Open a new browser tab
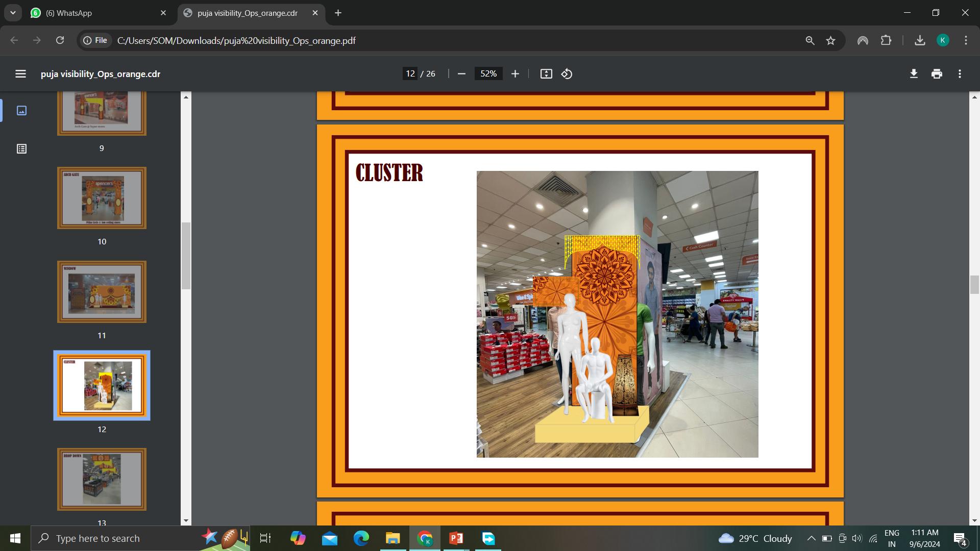Image resolution: width=980 pixels, height=551 pixels. click(338, 13)
